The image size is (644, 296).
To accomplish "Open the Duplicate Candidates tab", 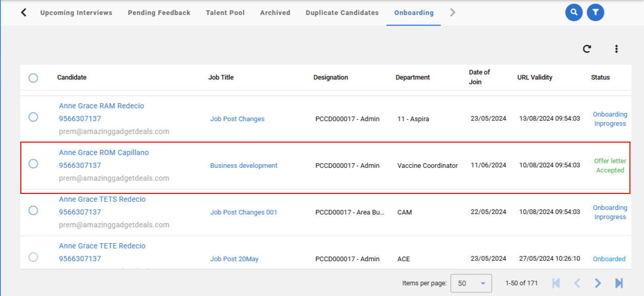I will pos(342,13).
